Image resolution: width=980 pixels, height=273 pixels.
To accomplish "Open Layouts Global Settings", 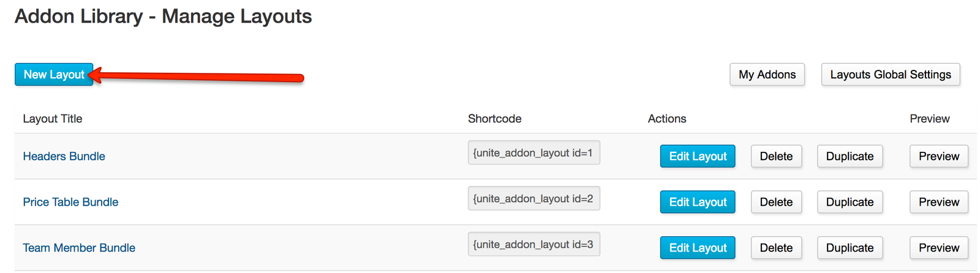I will point(891,75).
